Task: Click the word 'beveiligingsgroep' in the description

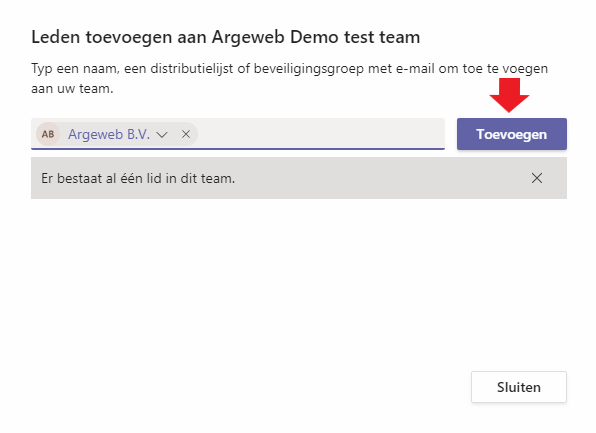Action: coord(309,69)
